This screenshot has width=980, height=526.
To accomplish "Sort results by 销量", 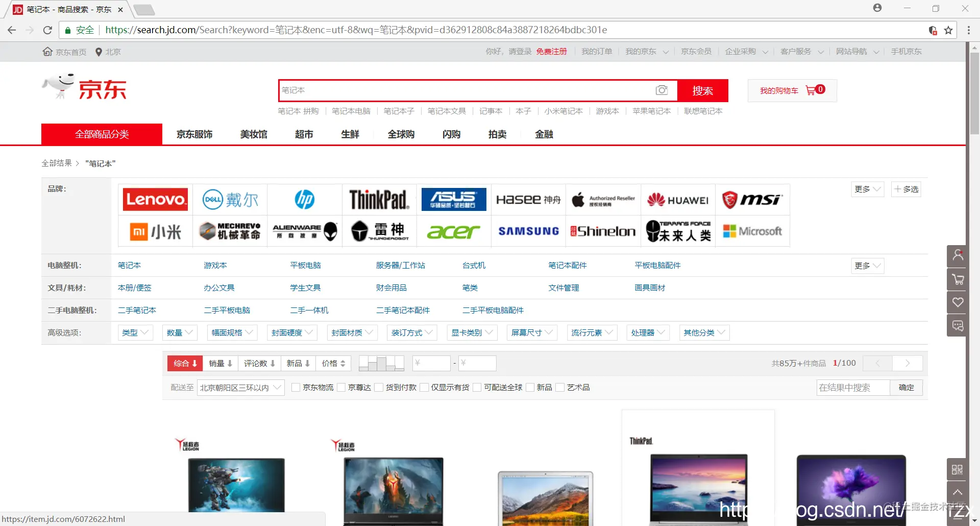I will coord(220,364).
